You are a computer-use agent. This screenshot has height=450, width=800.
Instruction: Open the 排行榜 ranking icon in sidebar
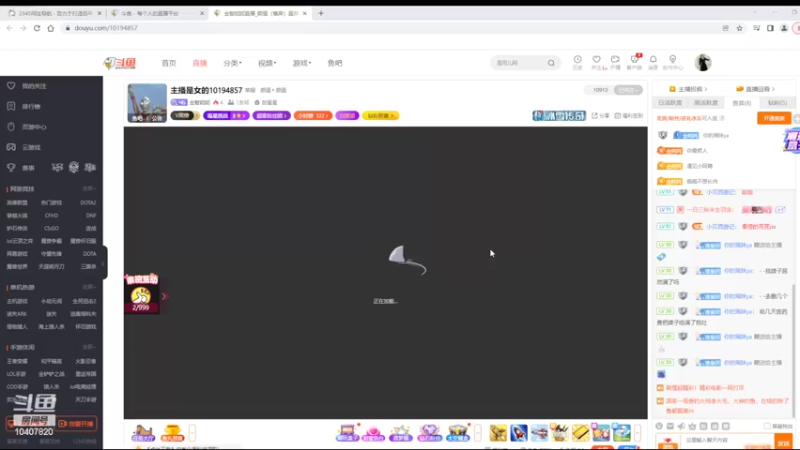(11, 106)
